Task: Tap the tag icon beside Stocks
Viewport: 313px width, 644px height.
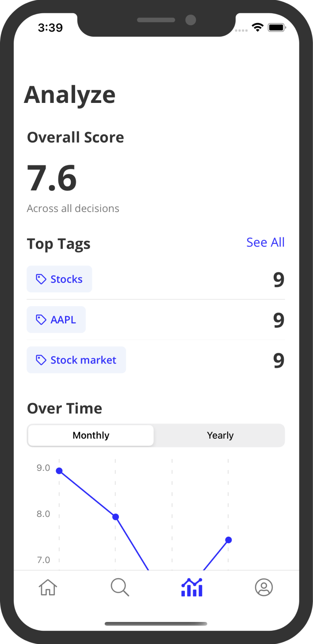Action: (41, 279)
